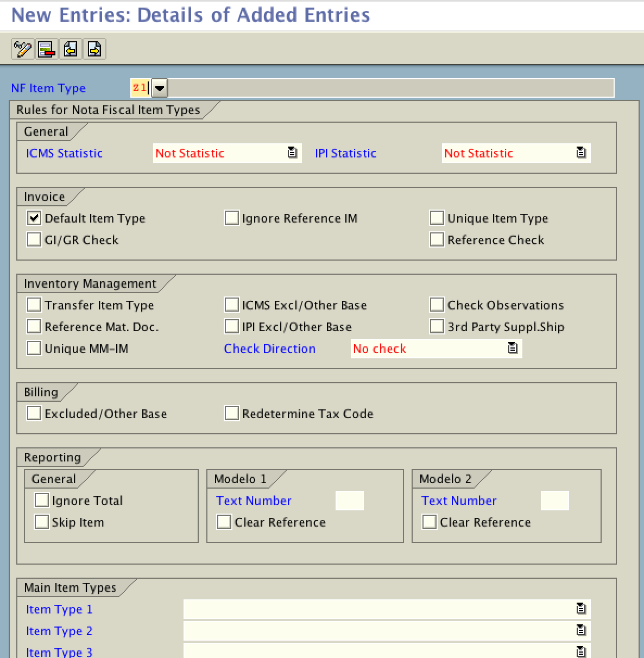Click the NF Item Type field label
This screenshot has height=658, width=644.
[x=48, y=88]
